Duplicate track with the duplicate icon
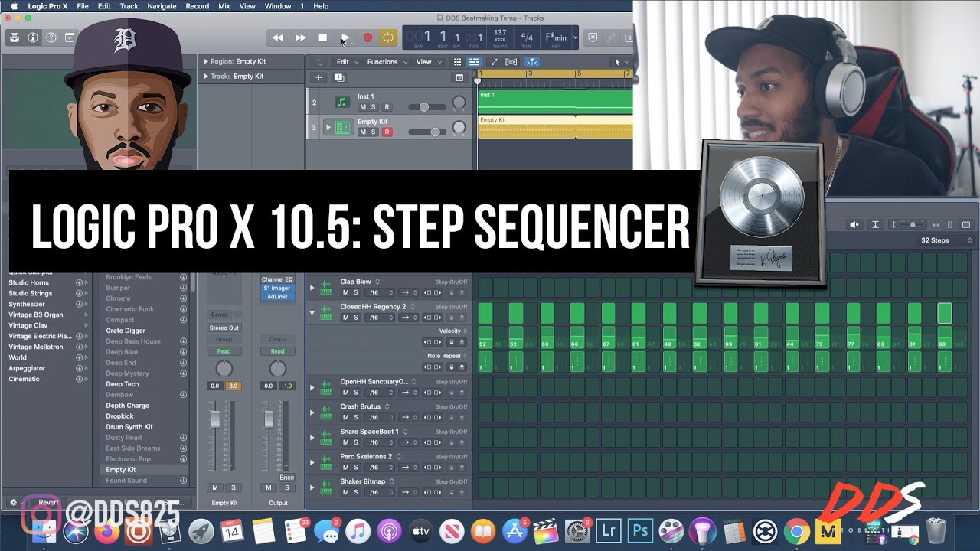The width and height of the screenshot is (980, 551). click(339, 77)
